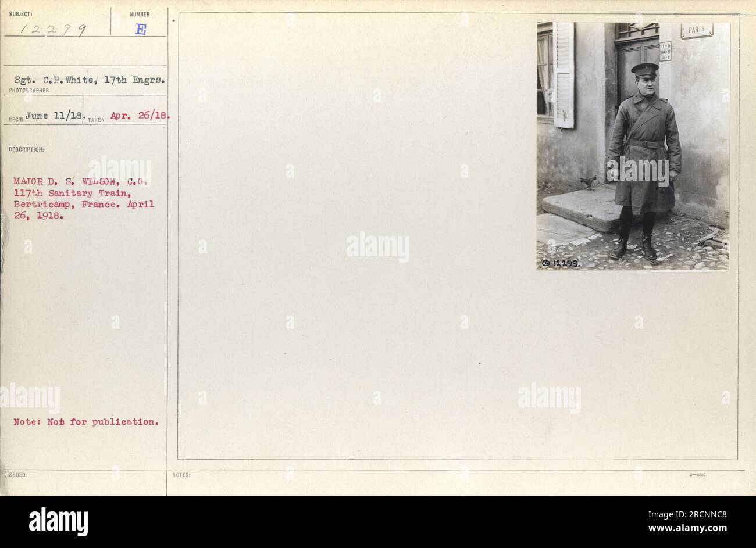This screenshot has width=756, height=548.
Task: Select 'MAJOR D. S. WILSON, C.O.' text
Action: click(81, 181)
